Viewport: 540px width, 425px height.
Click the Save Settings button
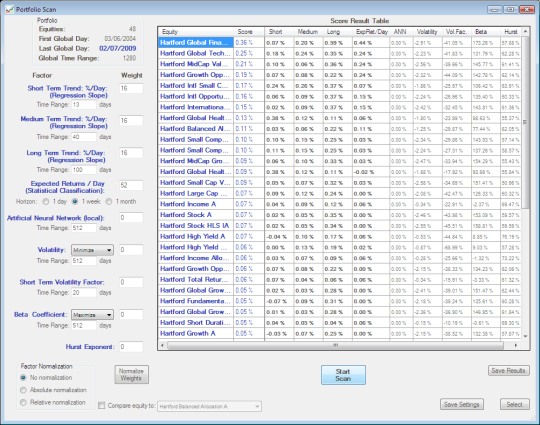461,404
